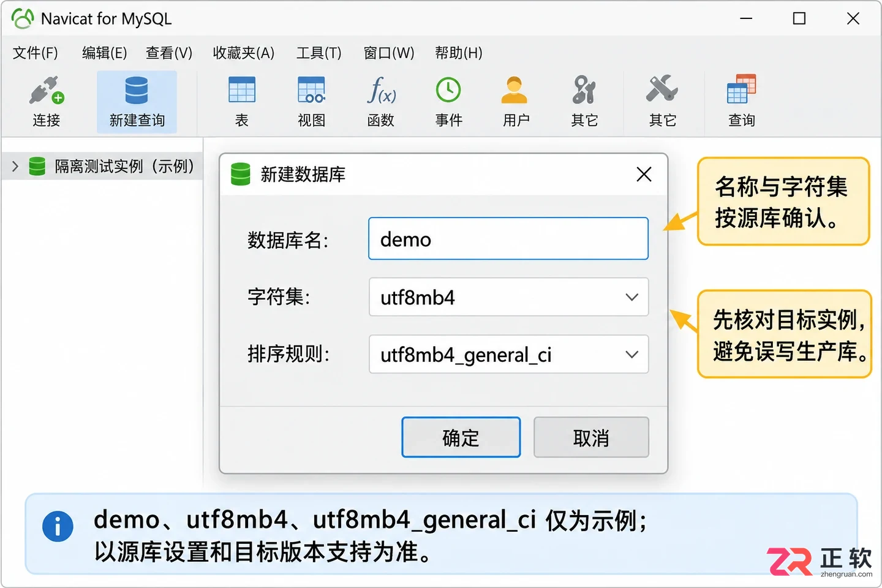The width and height of the screenshot is (882, 588).
Task: Open the 查看(V) menu
Action: coord(169,53)
